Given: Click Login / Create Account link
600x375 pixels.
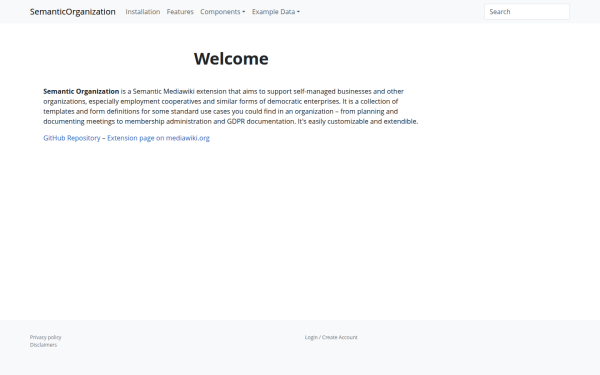Looking at the screenshot, I should pos(331,337).
